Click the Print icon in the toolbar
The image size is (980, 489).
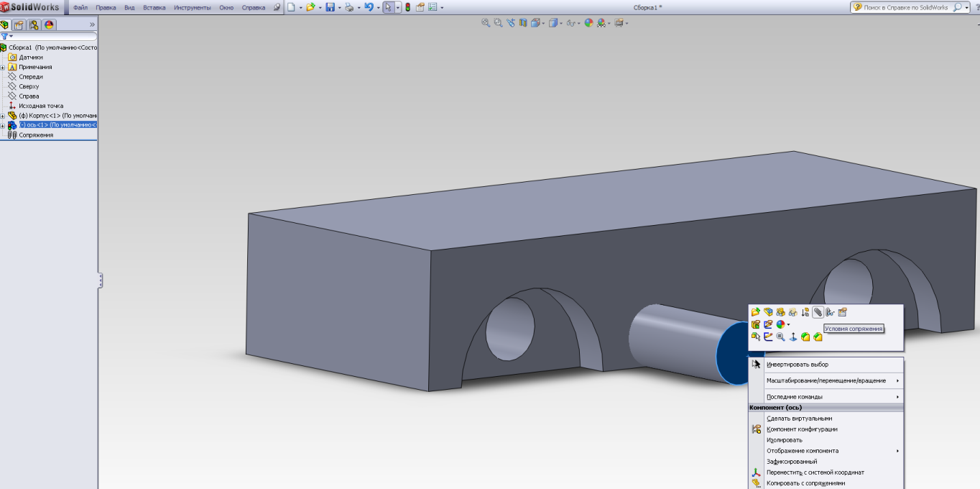(349, 7)
